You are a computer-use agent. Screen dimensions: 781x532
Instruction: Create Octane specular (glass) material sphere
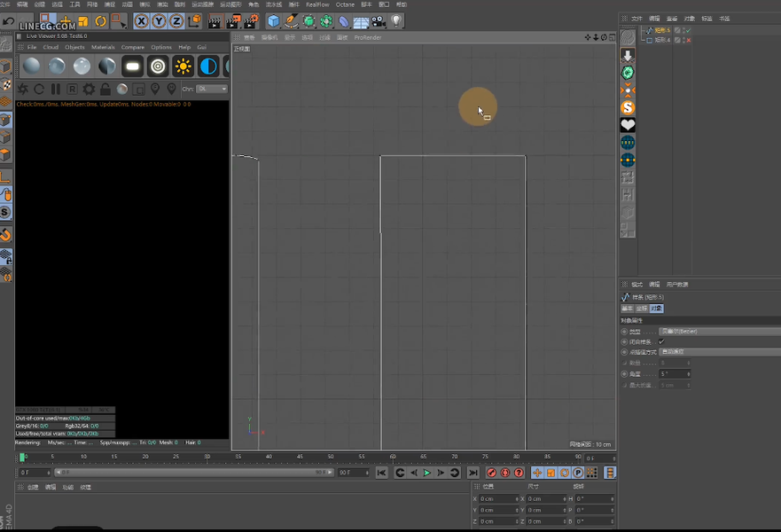pos(82,66)
